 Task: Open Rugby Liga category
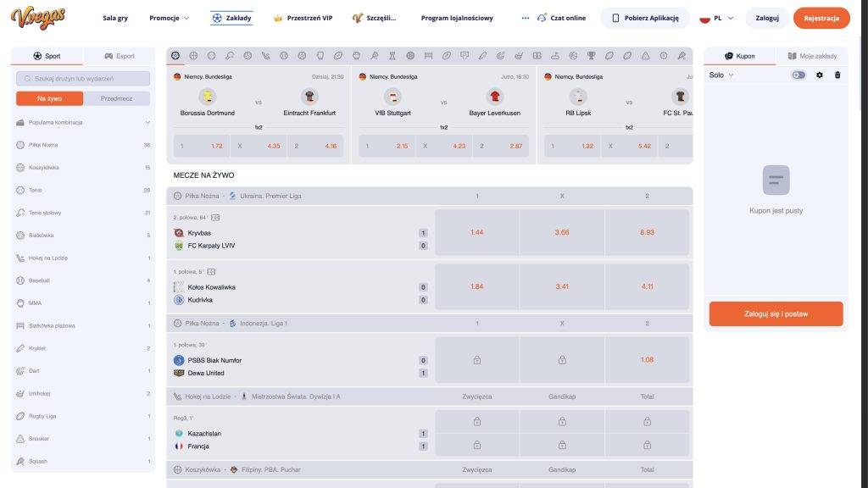[83, 416]
